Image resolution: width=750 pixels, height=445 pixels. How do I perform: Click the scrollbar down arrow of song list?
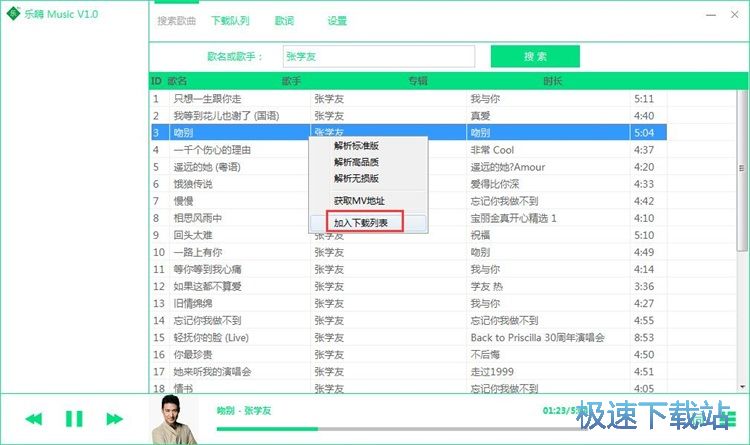[742, 387]
